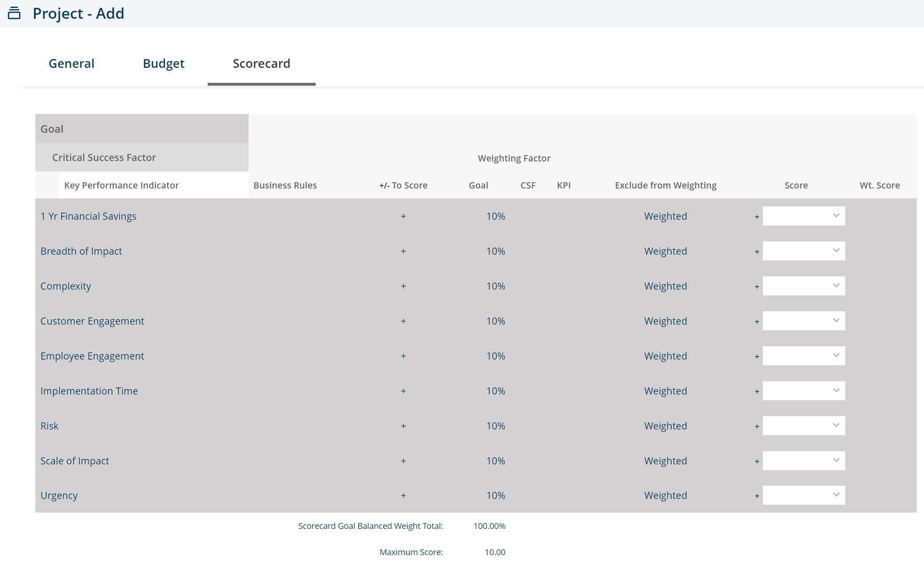Select the 1 Yr Financial Savings indicator
Image resolution: width=924 pixels, height=563 pixels.
tap(88, 216)
